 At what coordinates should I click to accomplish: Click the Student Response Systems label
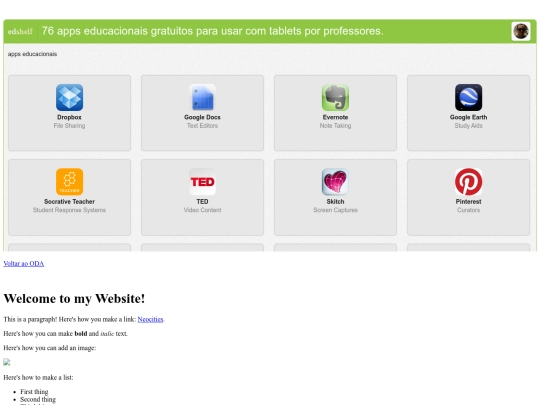[69, 210]
